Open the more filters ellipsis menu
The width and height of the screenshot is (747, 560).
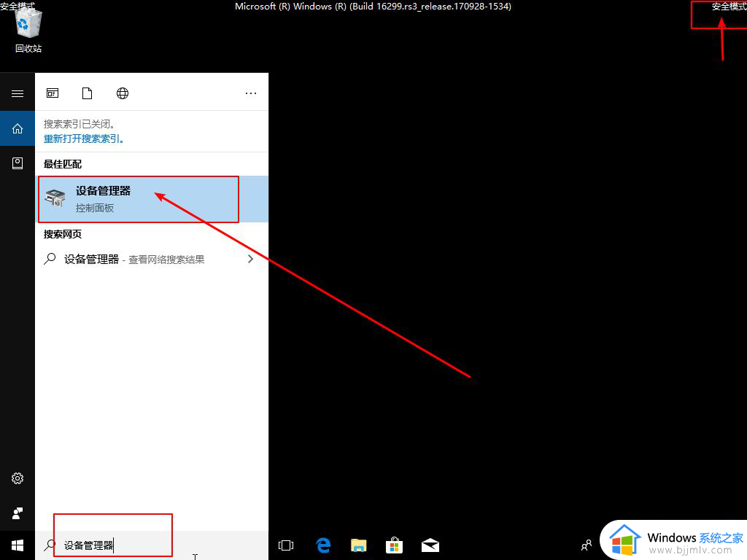251,93
